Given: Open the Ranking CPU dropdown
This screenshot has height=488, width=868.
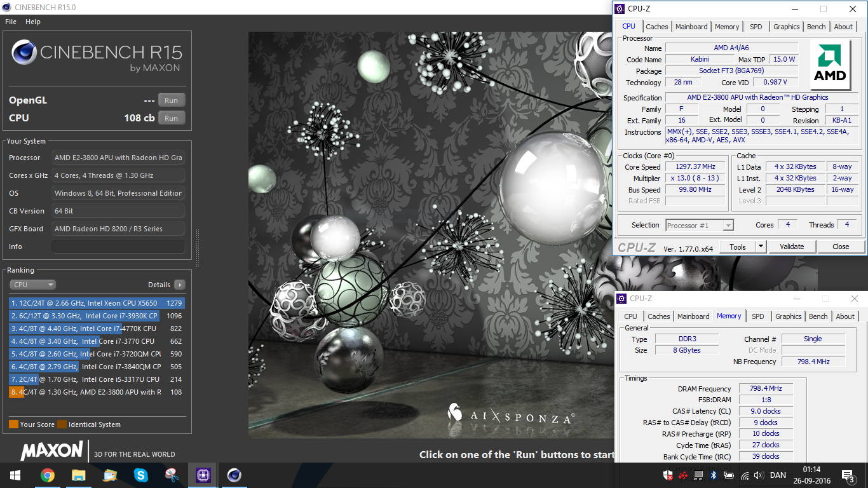Looking at the screenshot, I should pyautogui.click(x=32, y=285).
